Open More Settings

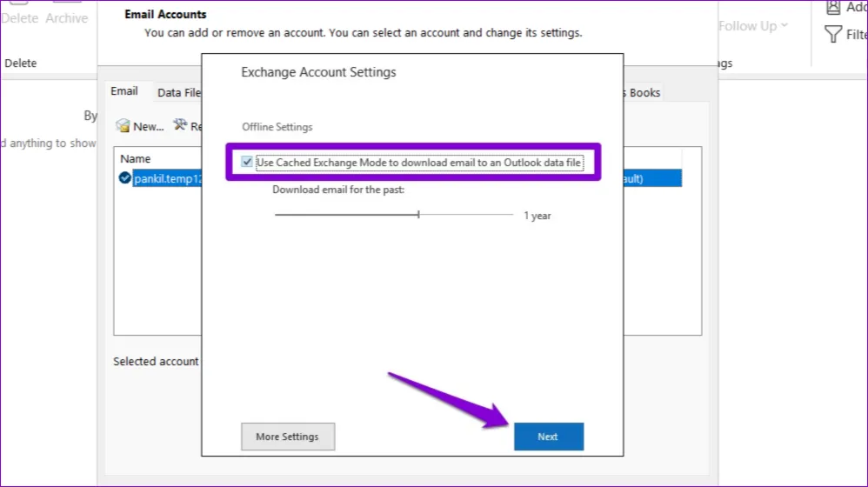[287, 437]
